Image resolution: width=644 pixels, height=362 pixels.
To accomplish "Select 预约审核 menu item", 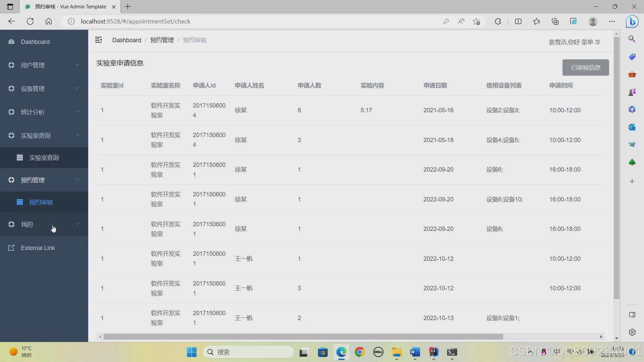I will tap(41, 202).
